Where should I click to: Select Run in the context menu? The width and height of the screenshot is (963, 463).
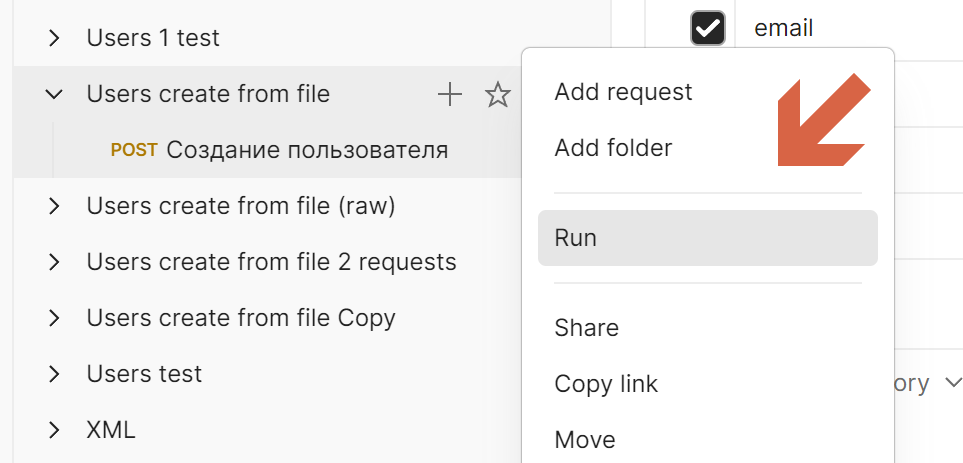pos(708,238)
